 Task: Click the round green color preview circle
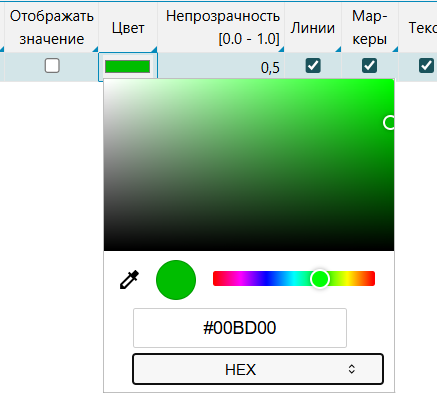coord(176,280)
